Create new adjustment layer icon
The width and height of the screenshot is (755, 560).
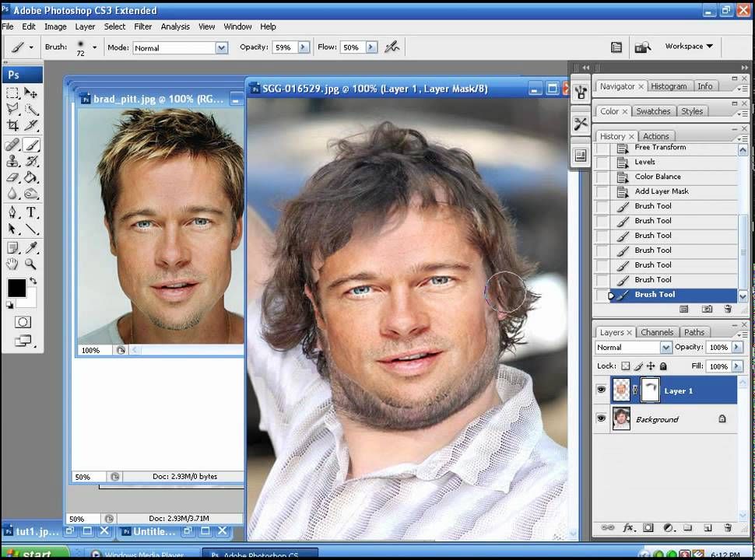(x=669, y=527)
